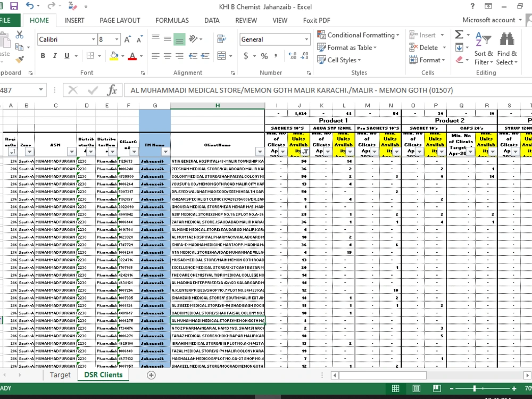Undo the last action
This screenshot has width=532, height=399.
pos(30,6)
